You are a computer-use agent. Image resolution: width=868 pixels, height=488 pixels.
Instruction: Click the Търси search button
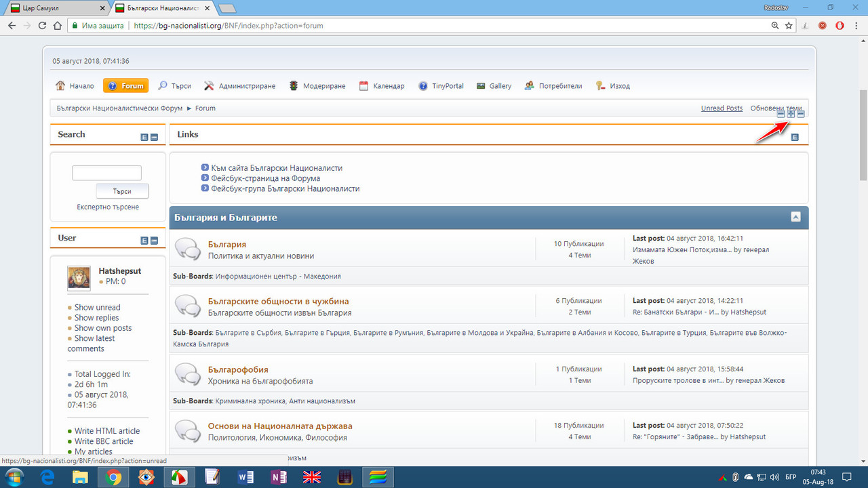(122, 191)
